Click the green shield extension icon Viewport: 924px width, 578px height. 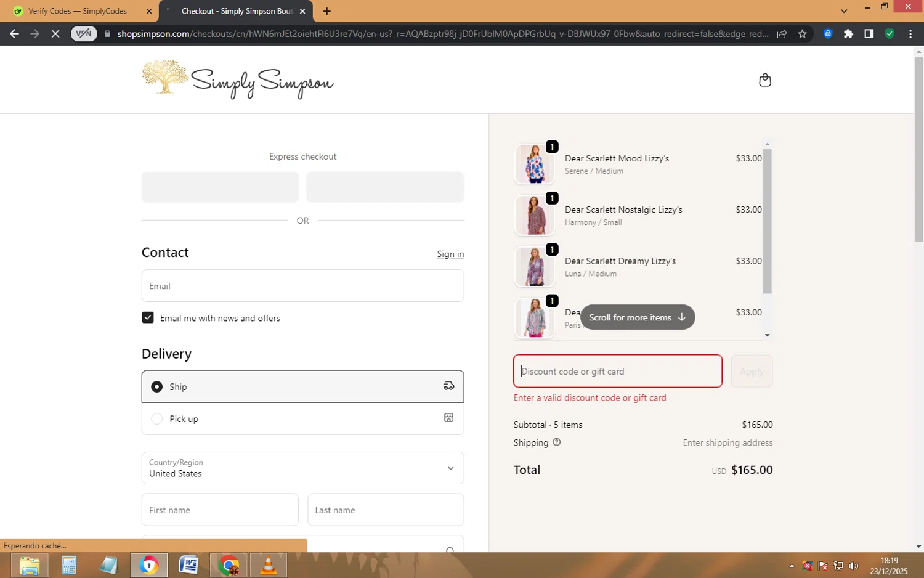tap(890, 34)
